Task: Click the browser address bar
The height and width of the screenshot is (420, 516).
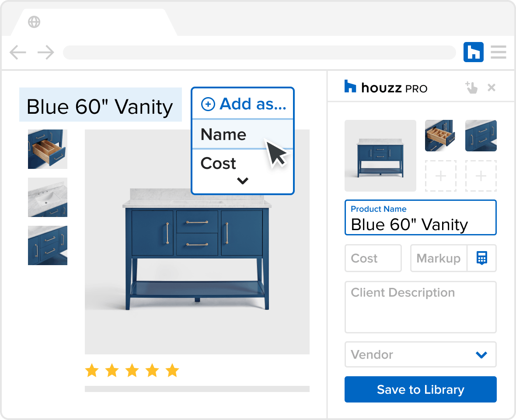Action: (x=259, y=52)
